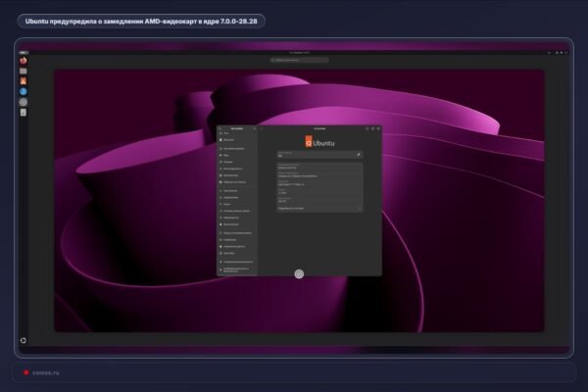Open the system status icons in the top-right corner
Viewport: 588px width, 392px height.
click(562, 53)
